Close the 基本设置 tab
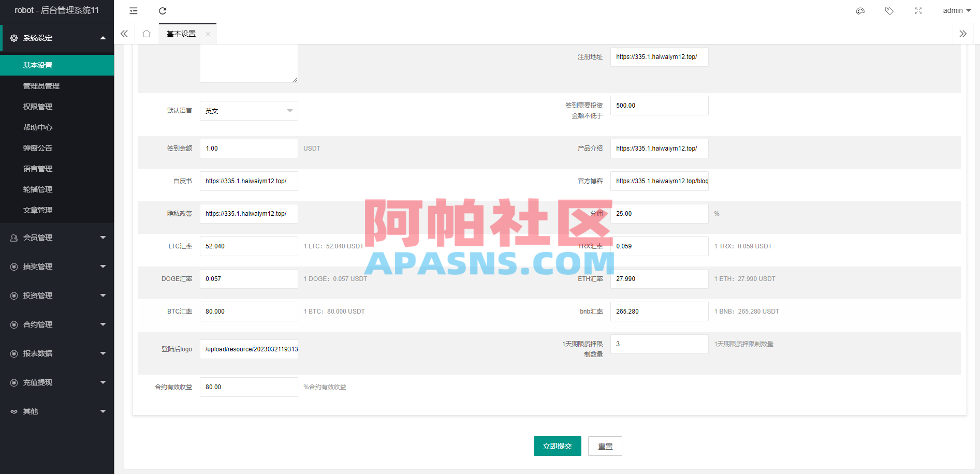980x474 pixels. (208, 34)
